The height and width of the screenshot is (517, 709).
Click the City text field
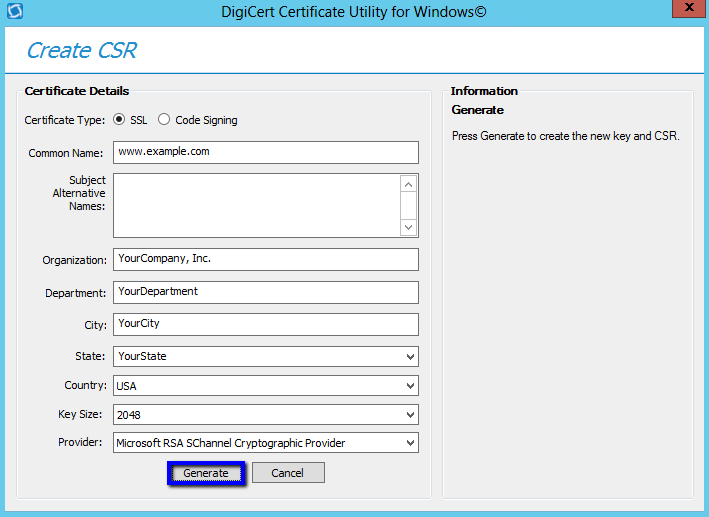tap(265, 324)
